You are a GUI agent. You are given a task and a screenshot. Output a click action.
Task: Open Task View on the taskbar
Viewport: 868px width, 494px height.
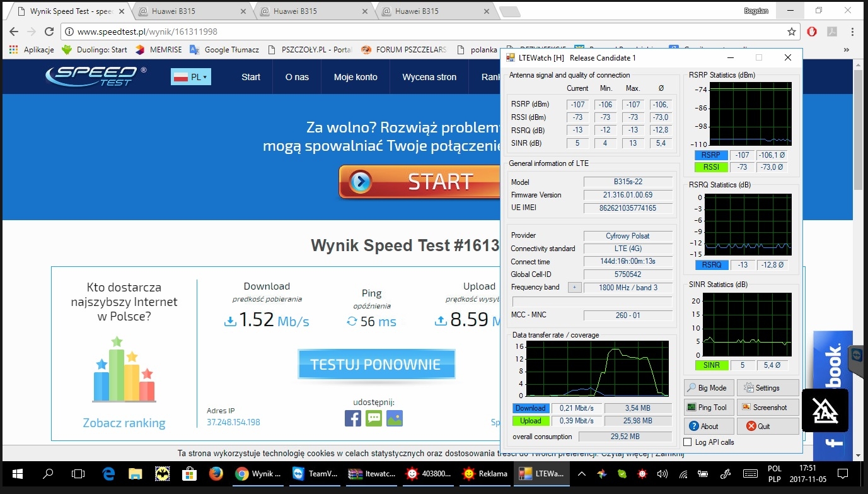(x=78, y=474)
